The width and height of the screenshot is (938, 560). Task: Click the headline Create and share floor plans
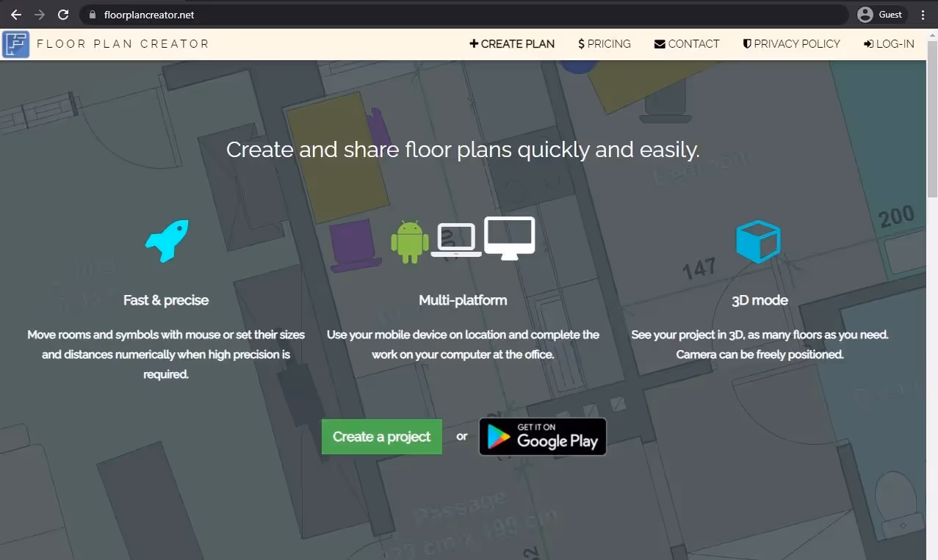463,150
